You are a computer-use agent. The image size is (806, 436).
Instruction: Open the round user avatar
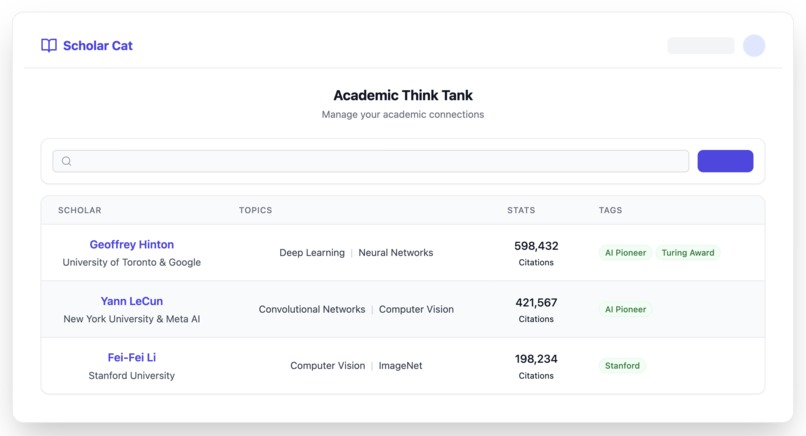click(754, 46)
